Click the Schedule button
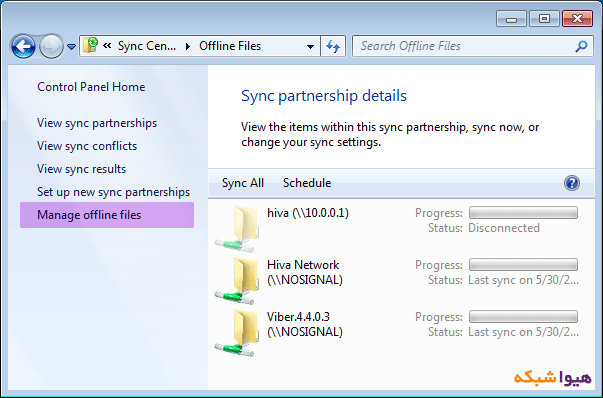Screen dimensions: 603x398 click(x=307, y=183)
